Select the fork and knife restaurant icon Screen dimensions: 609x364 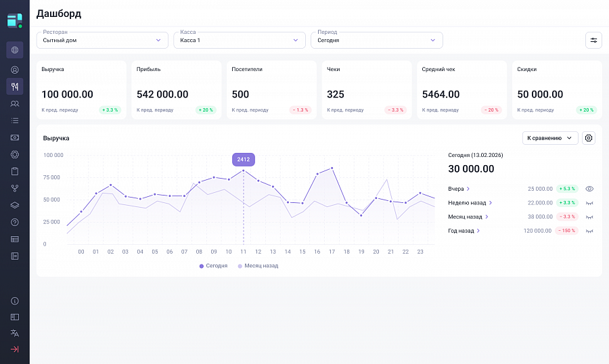click(x=15, y=87)
